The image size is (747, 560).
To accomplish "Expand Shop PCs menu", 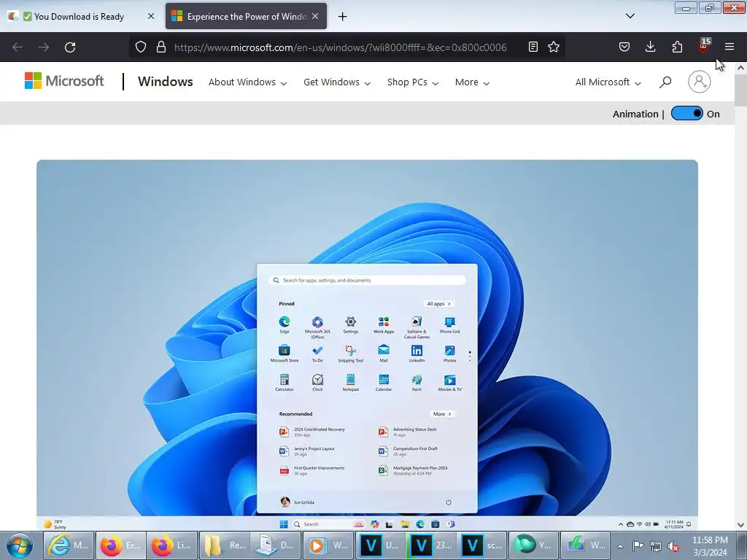I will (x=413, y=82).
